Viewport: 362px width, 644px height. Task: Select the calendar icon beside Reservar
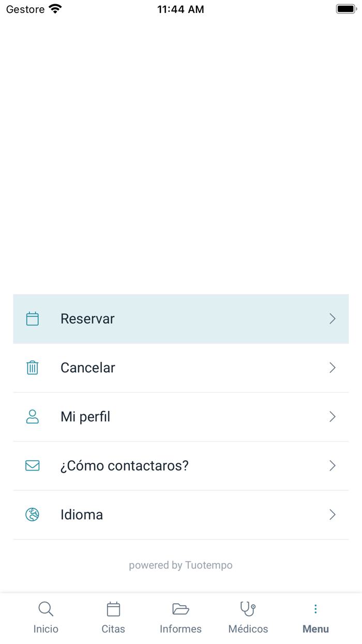(x=33, y=319)
